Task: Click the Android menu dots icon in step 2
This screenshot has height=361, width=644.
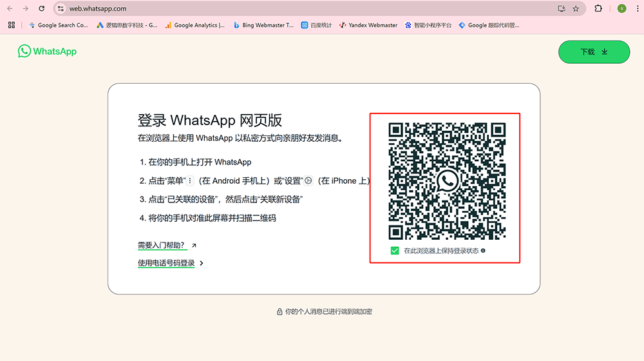Action: (x=190, y=180)
